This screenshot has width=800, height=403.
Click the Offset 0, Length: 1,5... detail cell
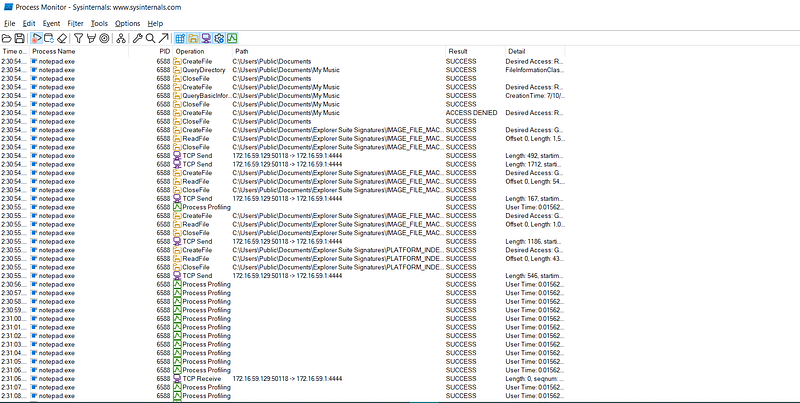535,138
